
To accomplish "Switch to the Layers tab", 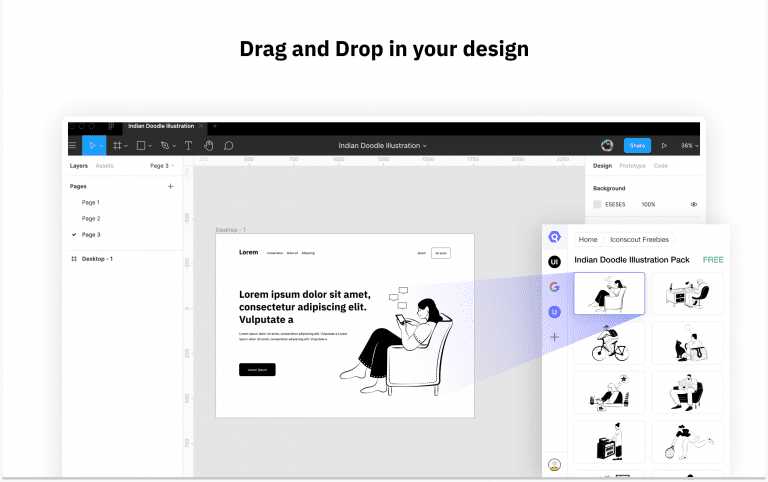I will 78,166.
